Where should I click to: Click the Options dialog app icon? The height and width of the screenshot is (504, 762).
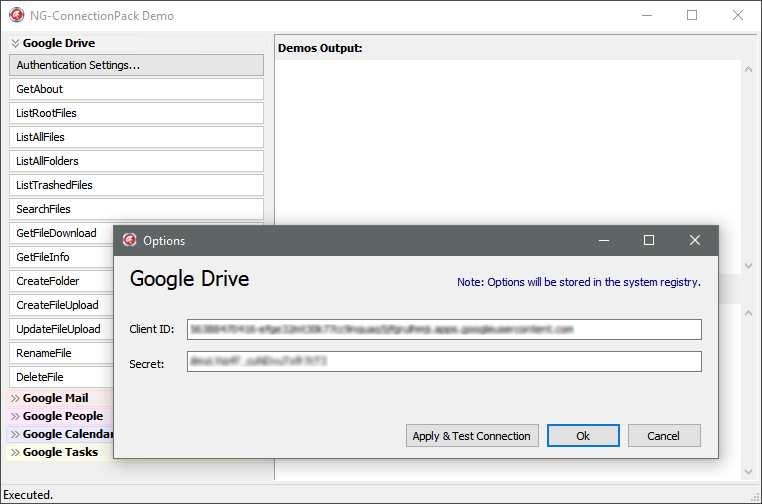[x=129, y=240]
